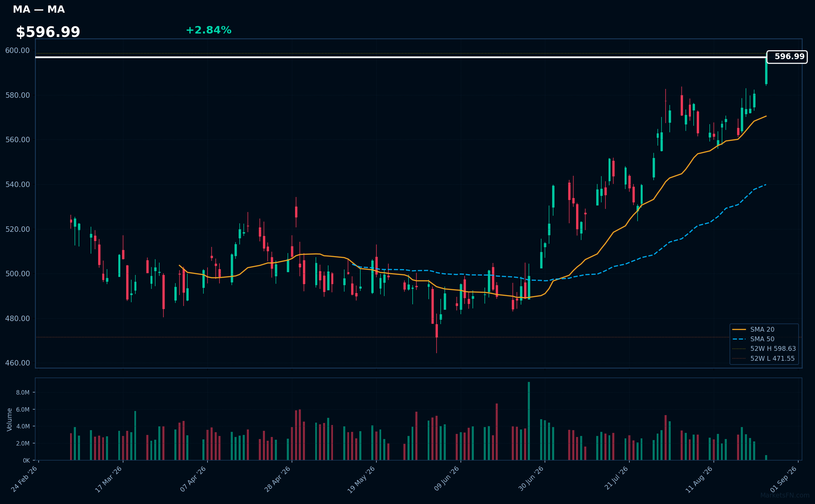Click the 580.00 price axis label
This screenshot has width=815, height=504.
(x=17, y=95)
